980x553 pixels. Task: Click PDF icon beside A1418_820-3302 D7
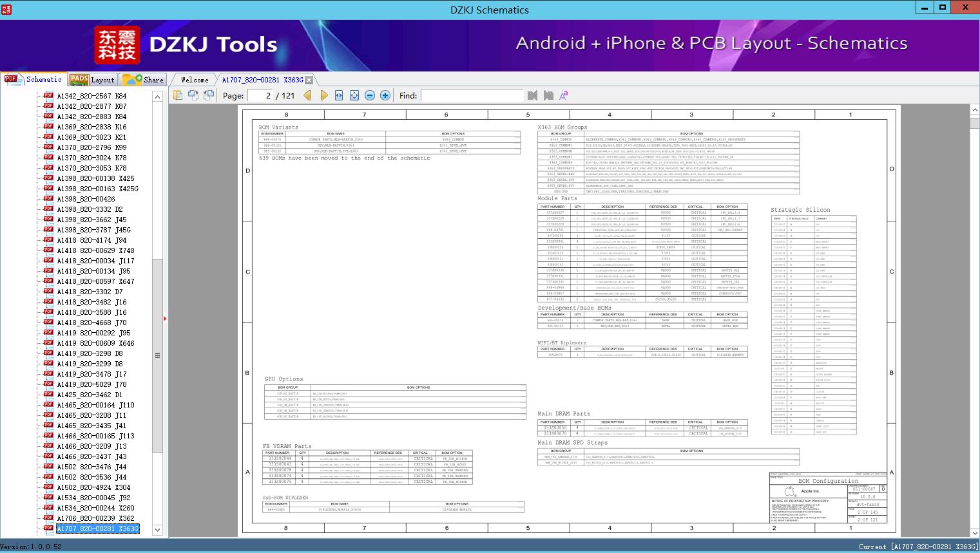(x=48, y=291)
